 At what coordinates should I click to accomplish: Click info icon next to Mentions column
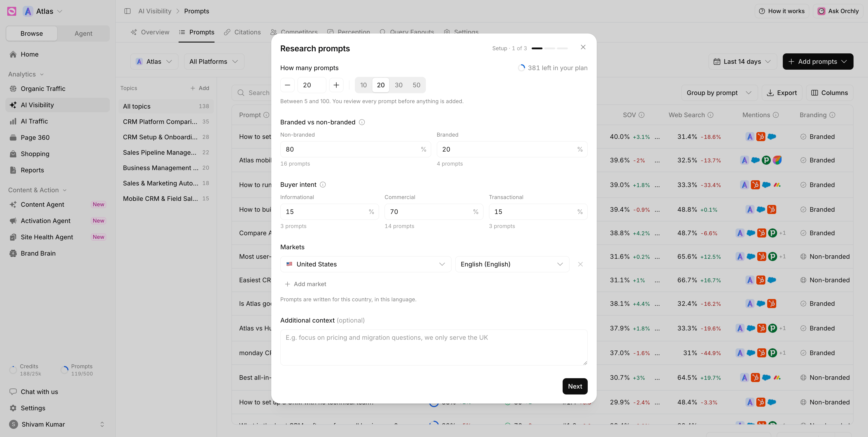(776, 115)
